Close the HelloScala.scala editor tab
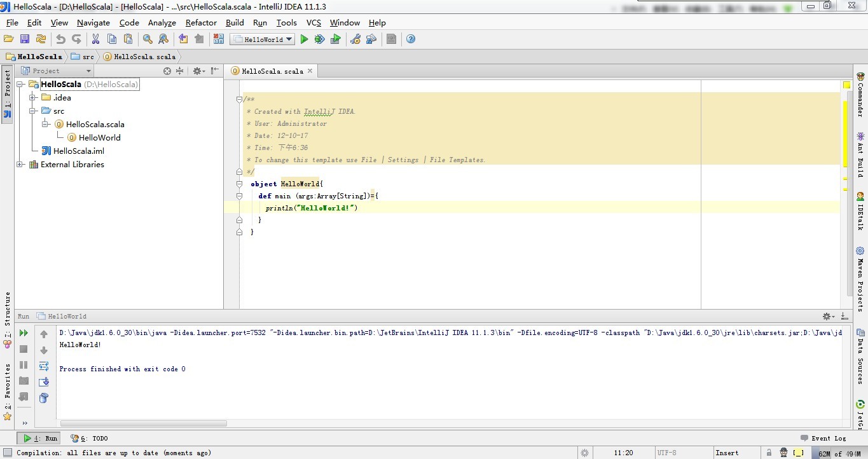This screenshot has width=868, height=459. (x=310, y=71)
